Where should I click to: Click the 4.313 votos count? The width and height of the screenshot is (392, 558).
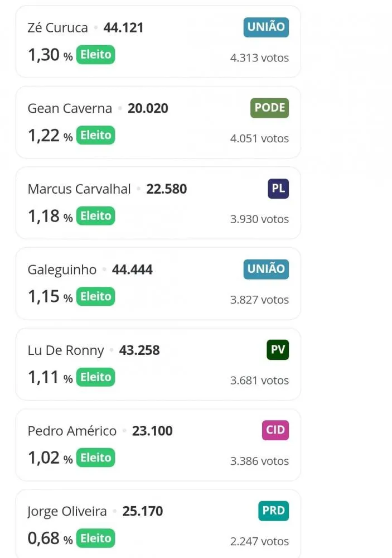(259, 58)
